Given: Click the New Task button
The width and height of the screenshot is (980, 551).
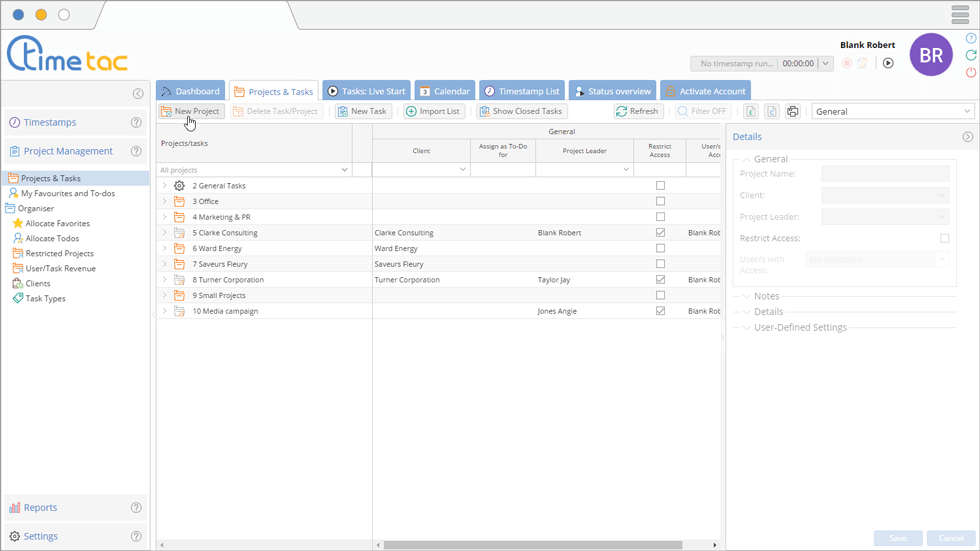Looking at the screenshot, I should pos(362,111).
